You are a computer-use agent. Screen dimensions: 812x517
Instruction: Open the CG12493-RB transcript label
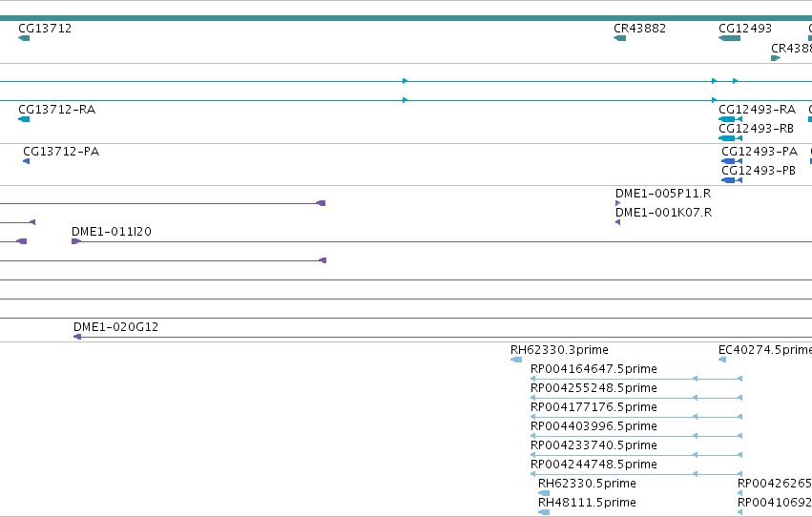click(756, 129)
